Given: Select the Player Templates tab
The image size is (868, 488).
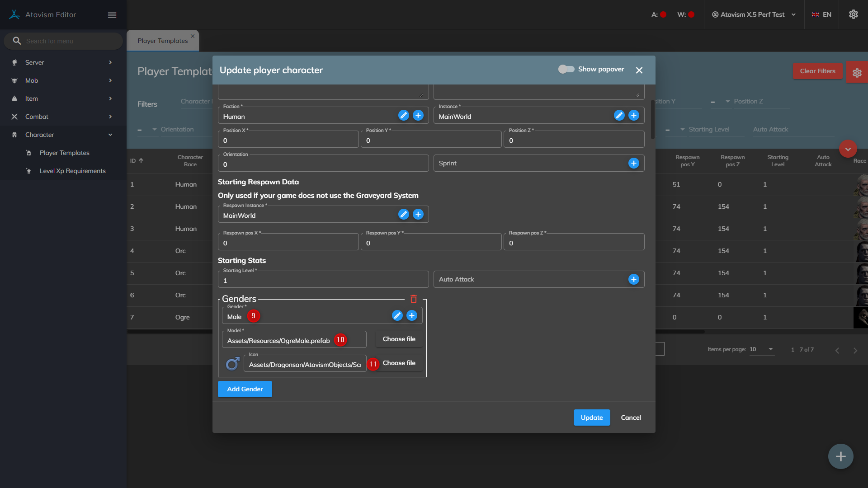Looking at the screenshot, I should [162, 41].
